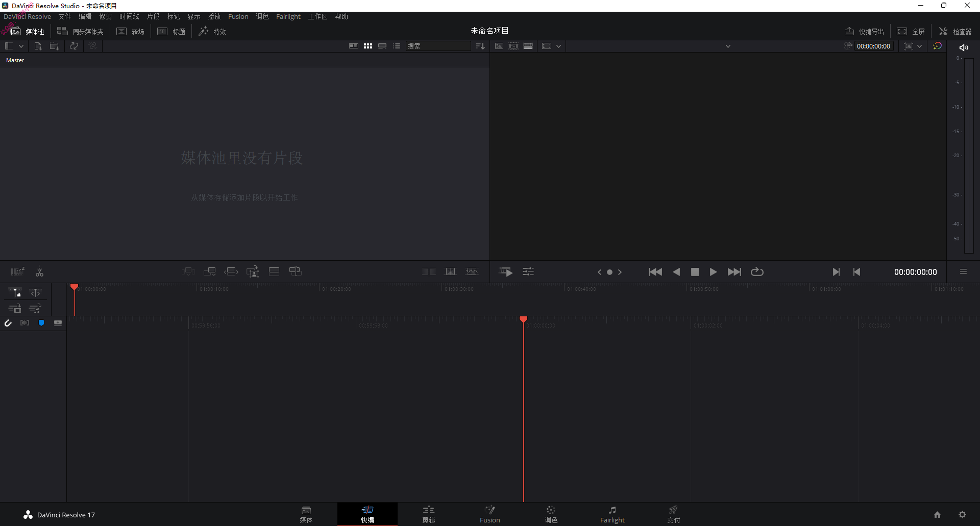Switch viewer to timeline mode
The image size is (980, 526).
coord(528,46)
